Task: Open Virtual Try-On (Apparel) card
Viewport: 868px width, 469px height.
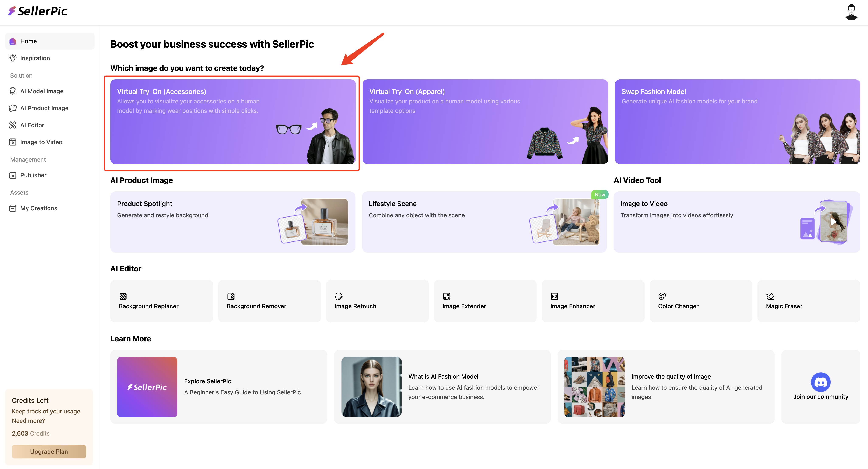Action: 485,121
